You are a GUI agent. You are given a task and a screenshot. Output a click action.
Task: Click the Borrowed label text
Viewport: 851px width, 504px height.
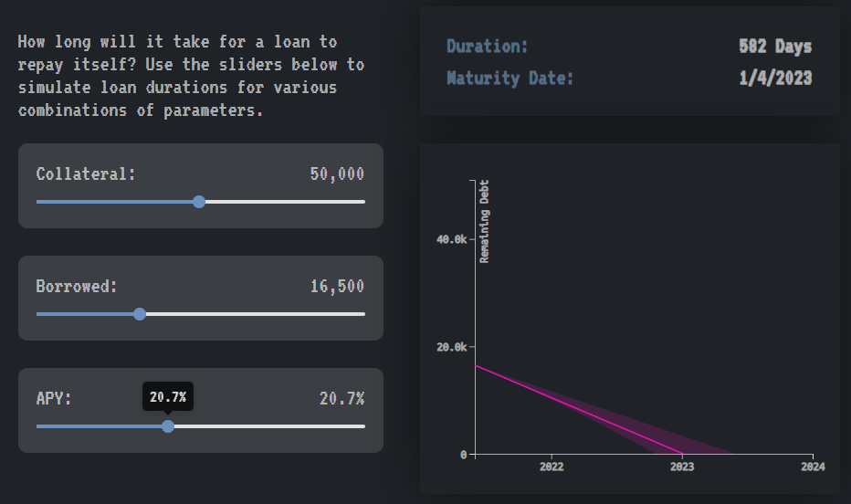tap(77, 287)
